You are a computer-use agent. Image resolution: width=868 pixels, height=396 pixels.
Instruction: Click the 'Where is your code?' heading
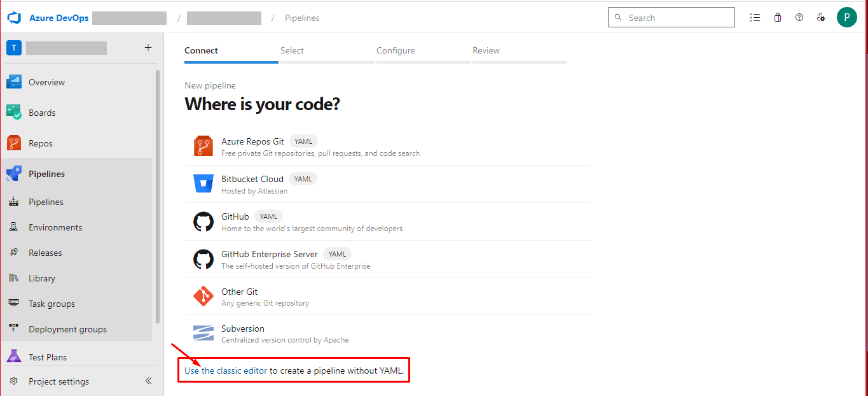[262, 104]
